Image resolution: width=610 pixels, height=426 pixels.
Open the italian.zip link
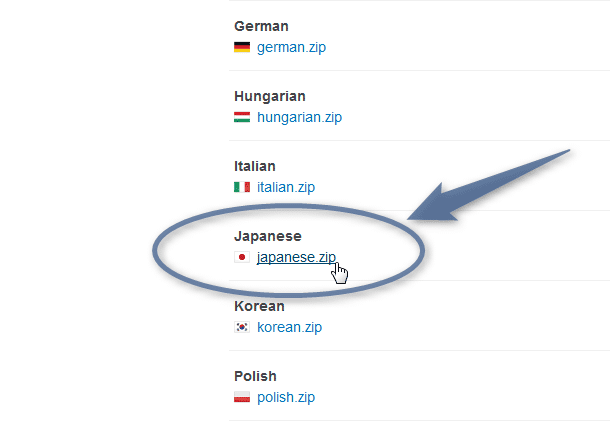click(286, 187)
